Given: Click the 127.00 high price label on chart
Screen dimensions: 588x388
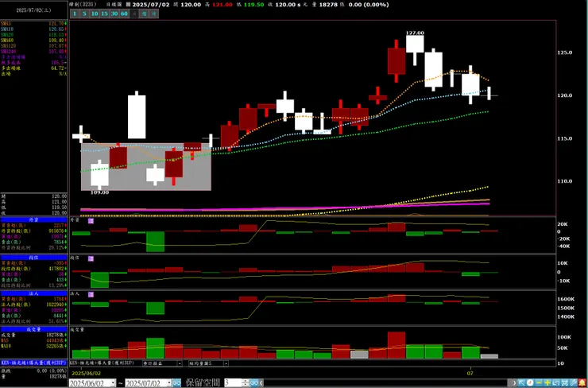Looking at the screenshot, I should tap(415, 33).
